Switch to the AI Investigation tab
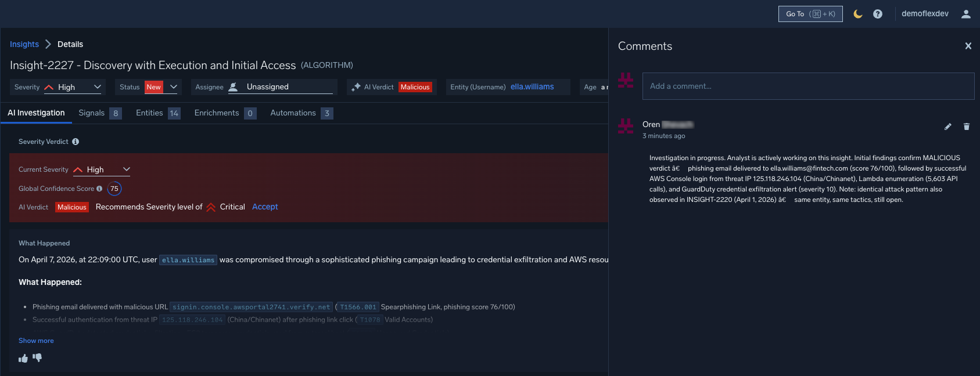The height and width of the screenshot is (376, 980). pos(36,113)
